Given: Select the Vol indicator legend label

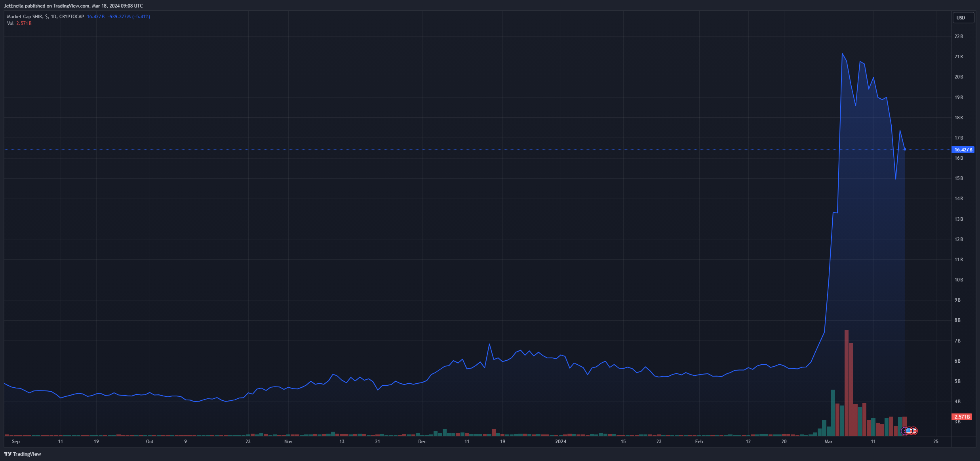Looking at the screenshot, I should [x=10, y=23].
